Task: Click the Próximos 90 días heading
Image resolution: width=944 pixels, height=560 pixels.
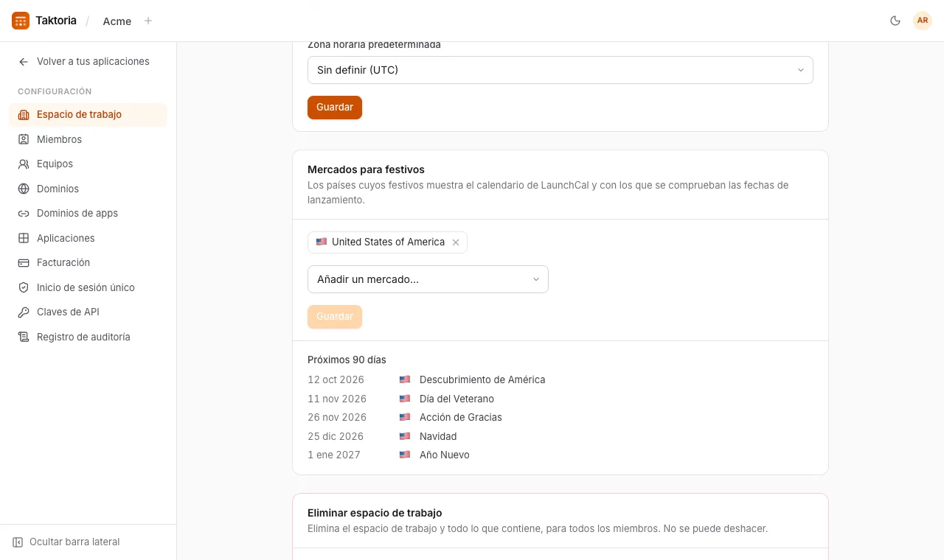Action: [x=347, y=360]
